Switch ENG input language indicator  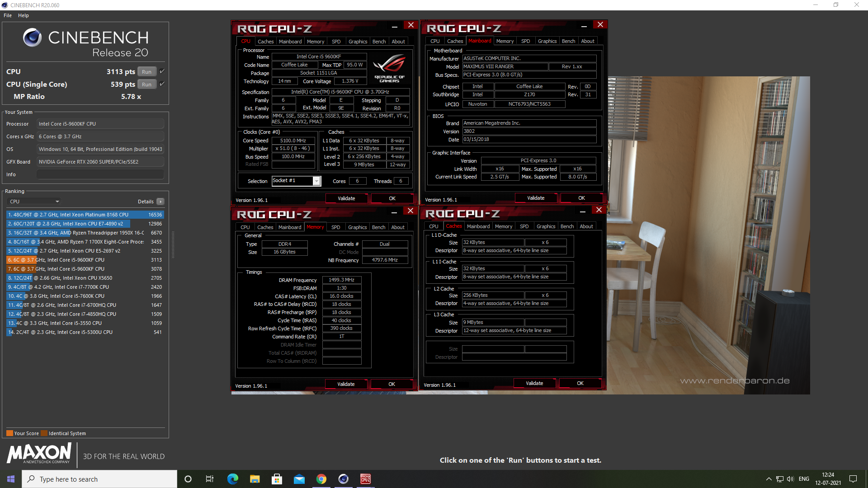pos(804,479)
